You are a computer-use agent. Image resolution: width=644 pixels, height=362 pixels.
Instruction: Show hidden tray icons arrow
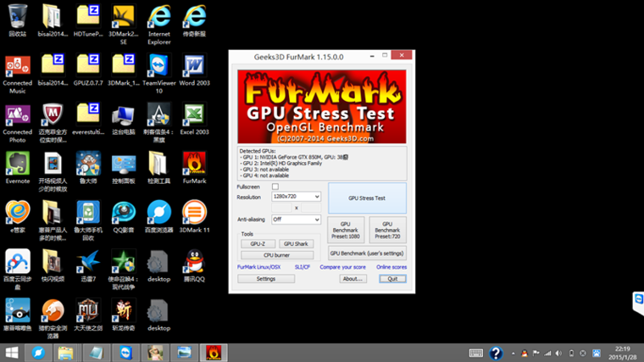[513, 354]
